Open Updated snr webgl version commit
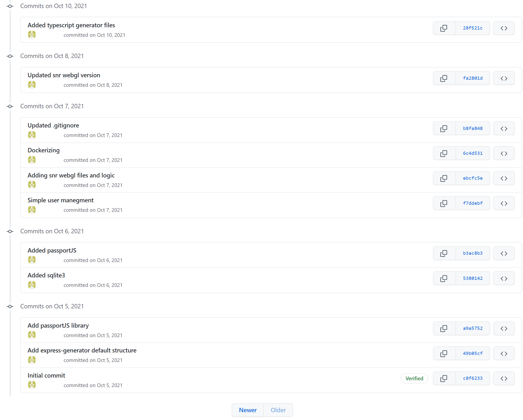The height and width of the screenshot is (420, 523). (x=64, y=75)
